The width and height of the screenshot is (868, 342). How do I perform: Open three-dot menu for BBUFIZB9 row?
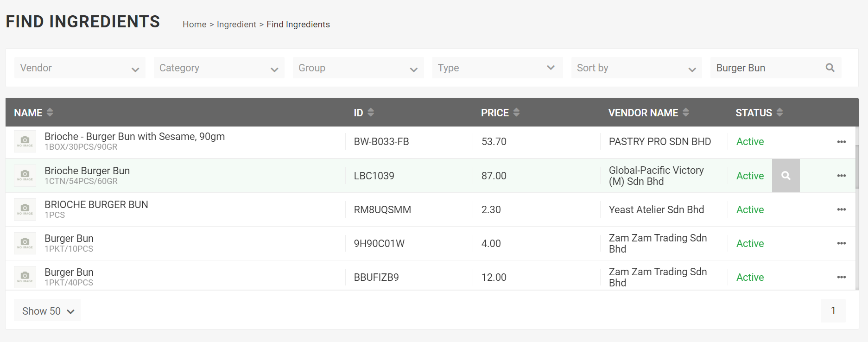click(x=841, y=277)
